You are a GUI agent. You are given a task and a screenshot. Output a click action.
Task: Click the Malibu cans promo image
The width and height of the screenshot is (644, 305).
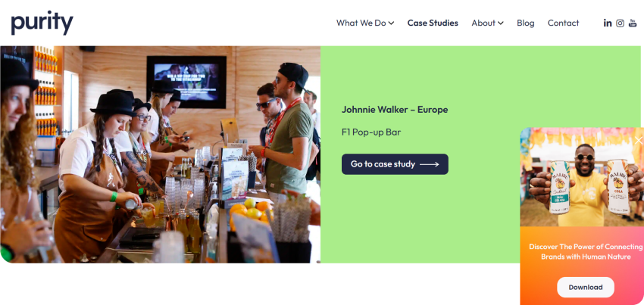coord(582,177)
